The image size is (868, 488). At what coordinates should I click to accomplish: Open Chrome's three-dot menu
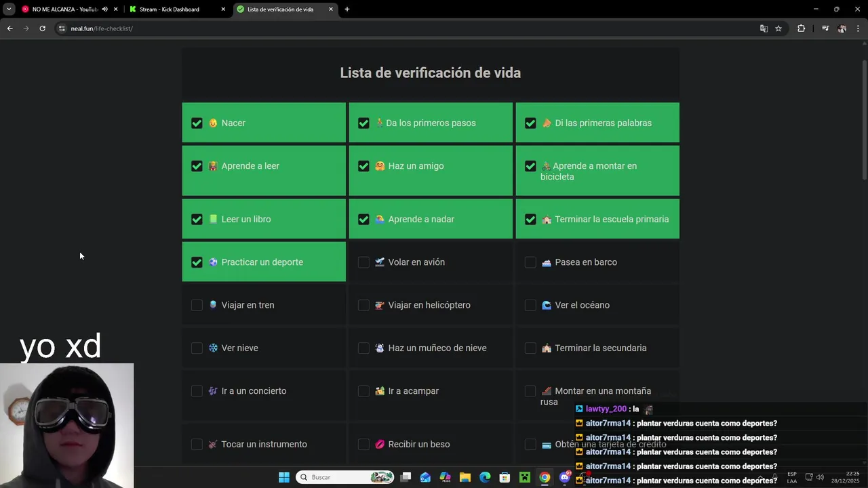pyautogui.click(x=859, y=28)
